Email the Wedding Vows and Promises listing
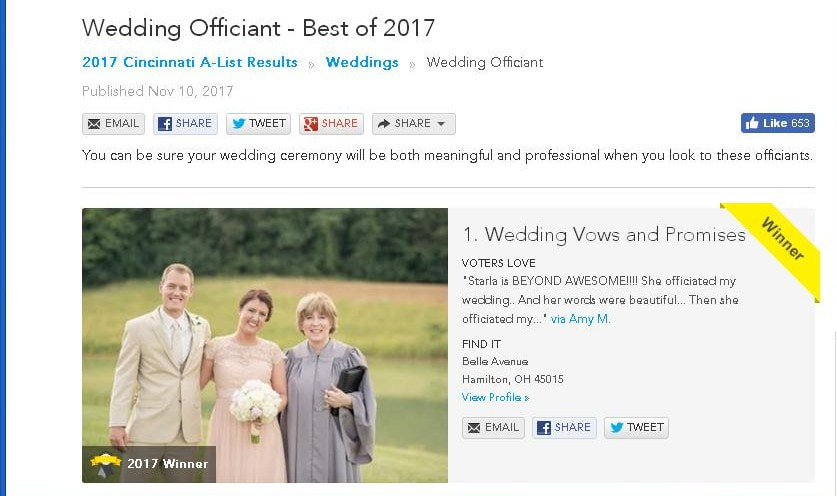The image size is (837, 496). click(x=493, y=428)
